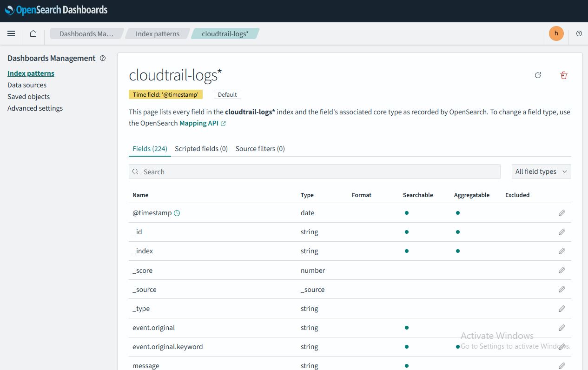Click the Excluded column header
The width and height of the screenshot is (588, 370).
[x=517, y=195]
